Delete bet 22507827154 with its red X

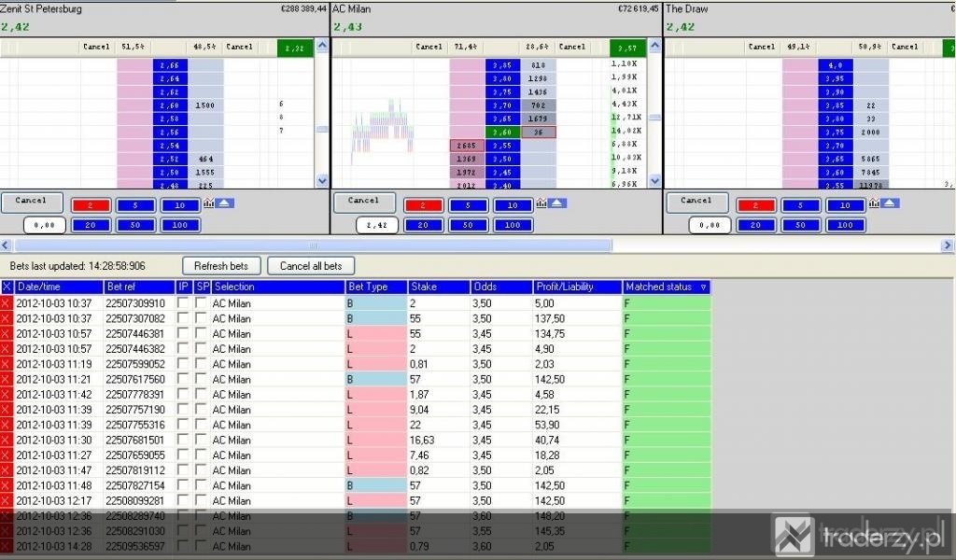click(7, 485)
